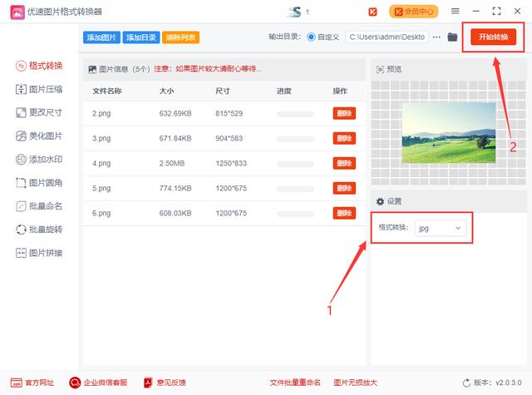Click the red icon left of 会员中心
Screen dimensions: 532x395
[x=372, y=12]
